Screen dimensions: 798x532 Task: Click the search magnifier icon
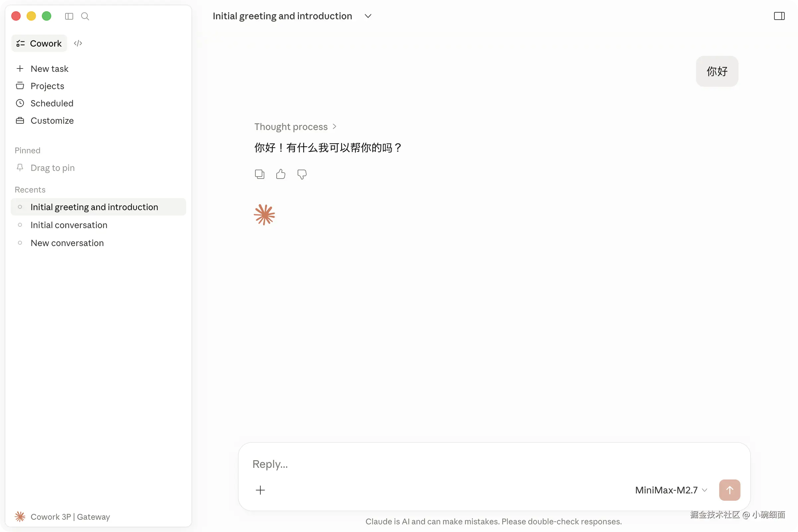pyautogui.click(x=85, y=16)
